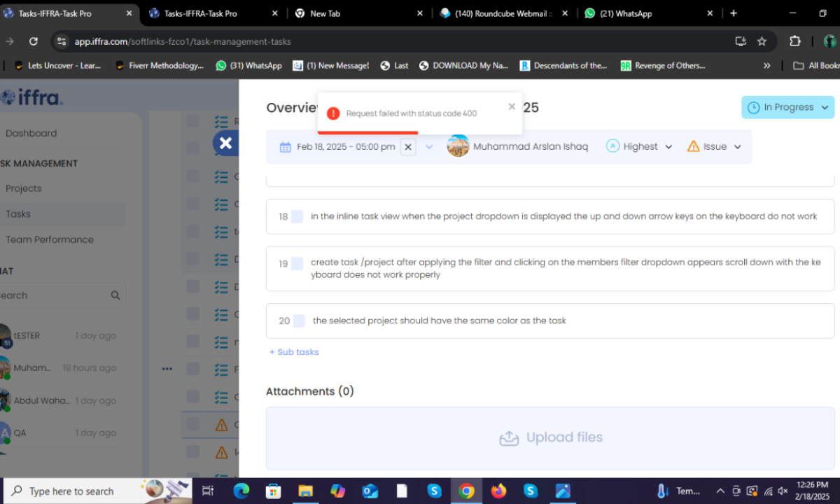Image resolution: width=840 pixels, height=504 pixels.
Task: Open Projects in the sidebar menu
Action: click(x=24, y=188)
